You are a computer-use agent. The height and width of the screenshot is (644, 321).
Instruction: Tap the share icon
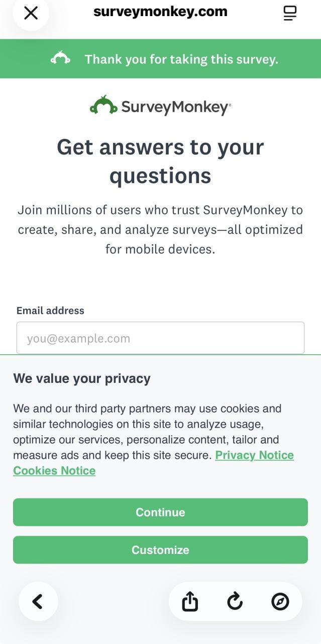(x=190, y=601)
